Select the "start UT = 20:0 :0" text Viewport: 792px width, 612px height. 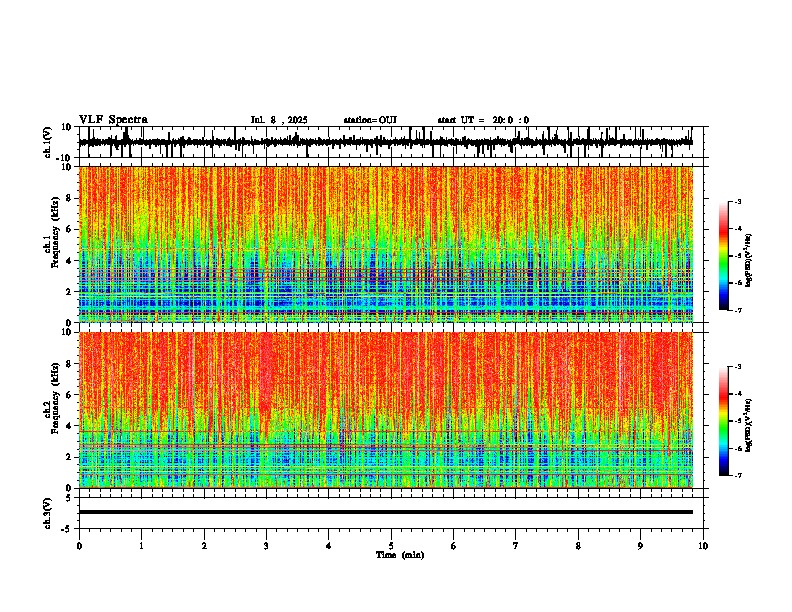point(483,120)
